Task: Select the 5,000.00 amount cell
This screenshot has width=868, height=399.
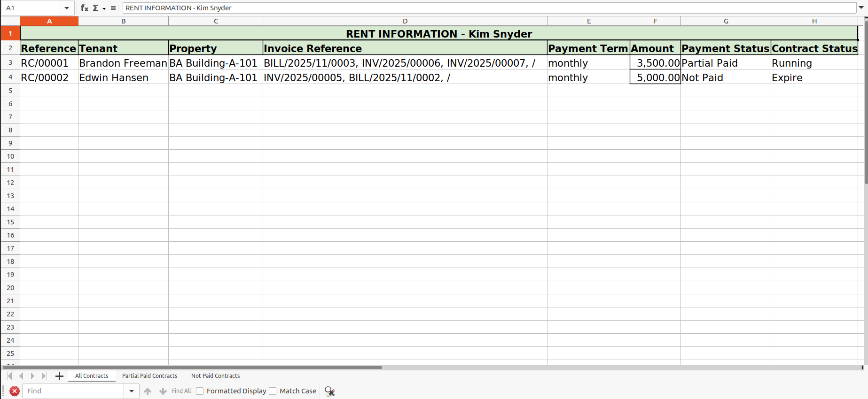Action: 655,77
